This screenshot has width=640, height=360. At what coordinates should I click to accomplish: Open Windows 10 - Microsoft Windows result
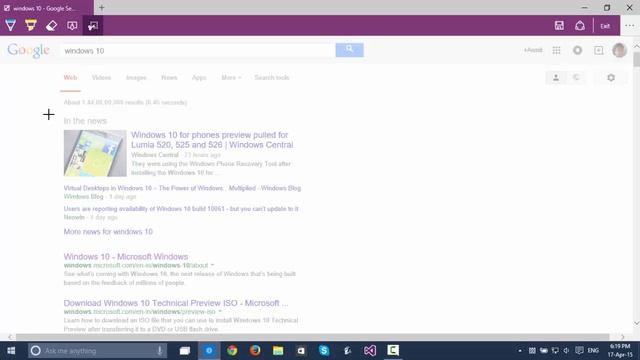(126, 256)
